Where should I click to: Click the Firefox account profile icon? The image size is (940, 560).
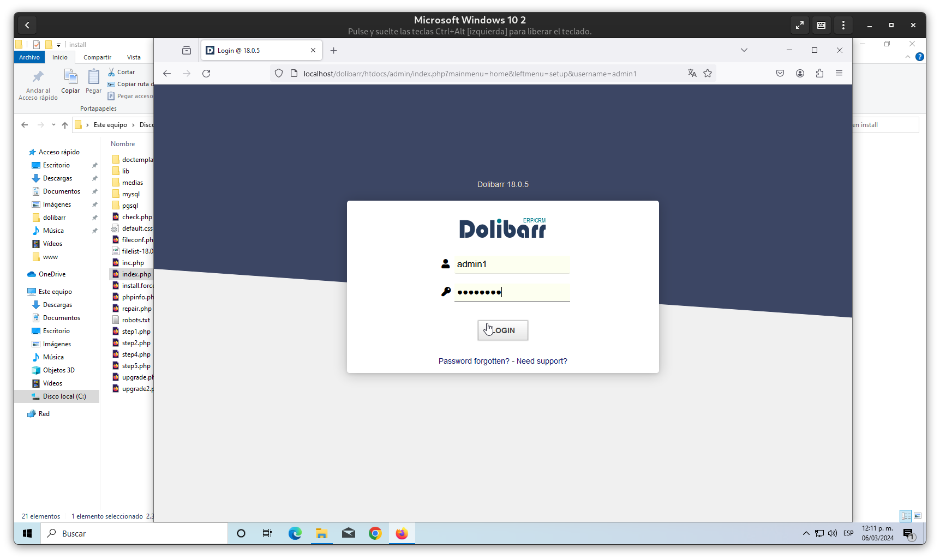(800, 74)
